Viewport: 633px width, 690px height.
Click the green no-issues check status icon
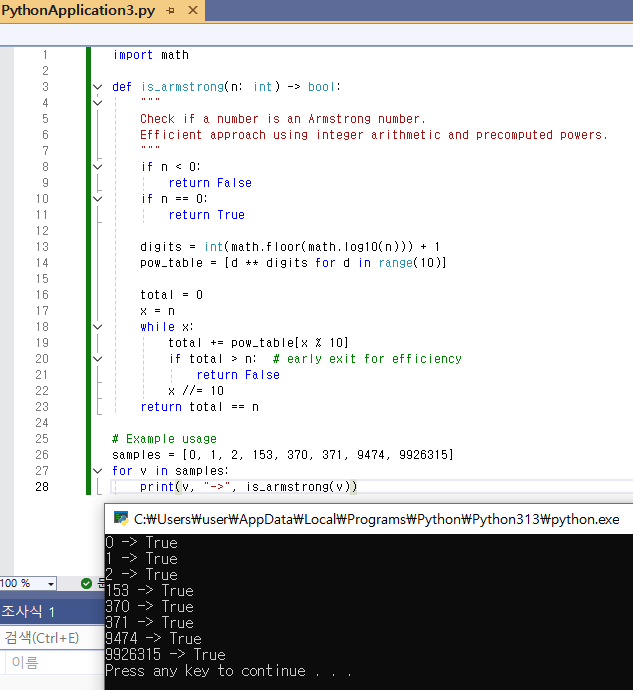pos(86,584)
